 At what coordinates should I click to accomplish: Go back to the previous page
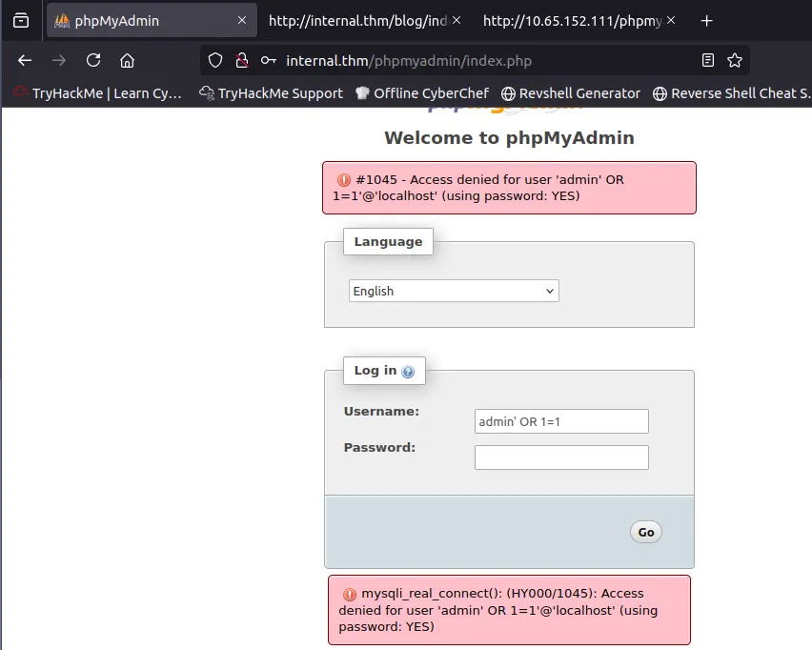click(x=25, y=60)
